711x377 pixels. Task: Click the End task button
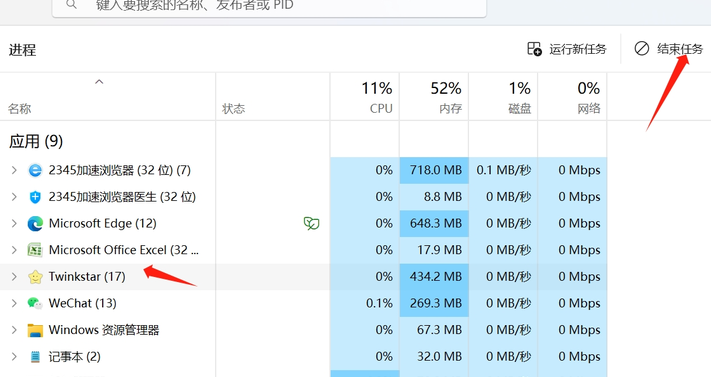(x=668, y=49)
